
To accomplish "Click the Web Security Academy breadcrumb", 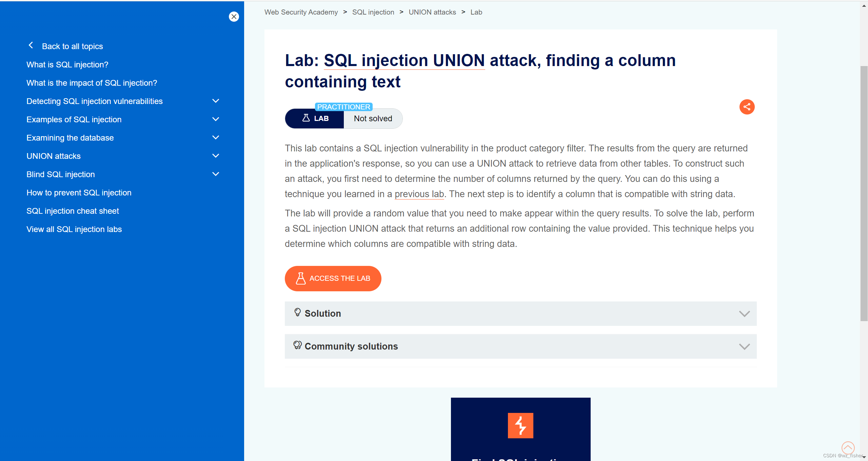I will click(301, 12).
